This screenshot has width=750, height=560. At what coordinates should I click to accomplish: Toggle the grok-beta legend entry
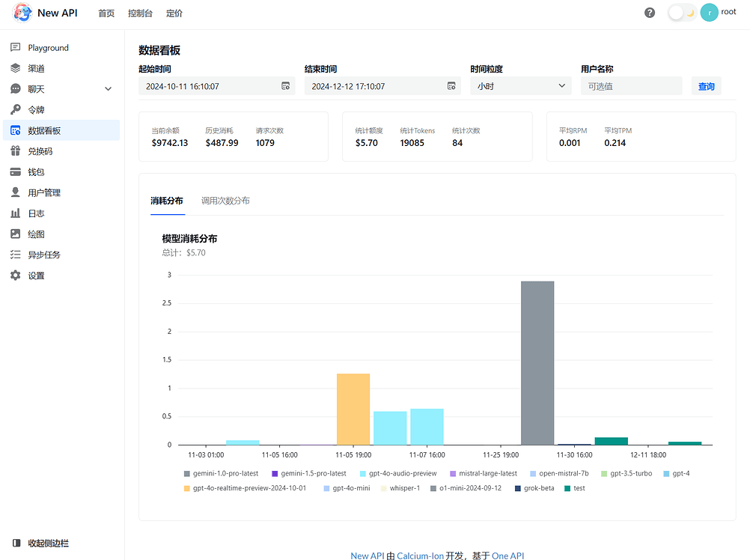click(x=534, y=488)
